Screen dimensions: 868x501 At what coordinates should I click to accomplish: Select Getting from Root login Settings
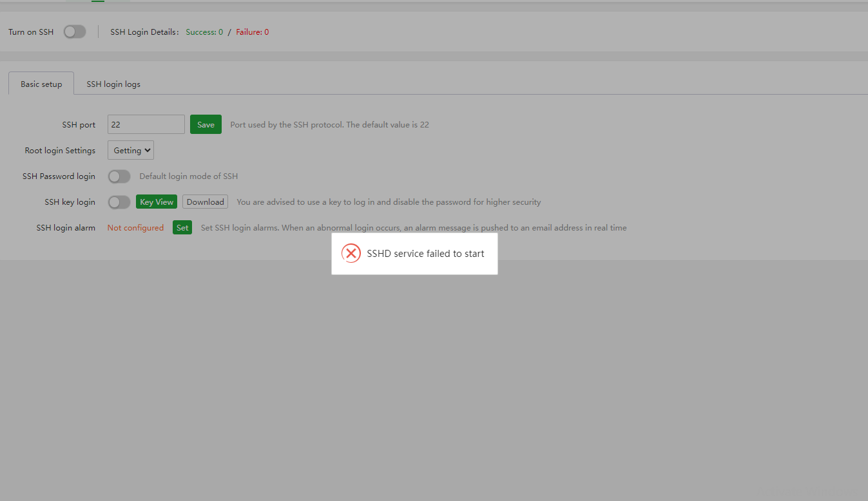click(x=130, y=150)
